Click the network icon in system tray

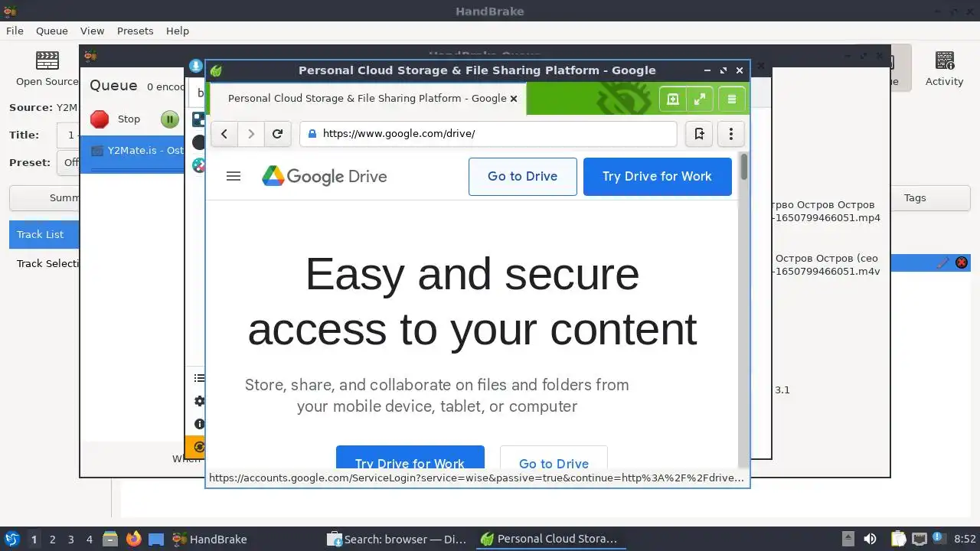[x=920, y=539]
